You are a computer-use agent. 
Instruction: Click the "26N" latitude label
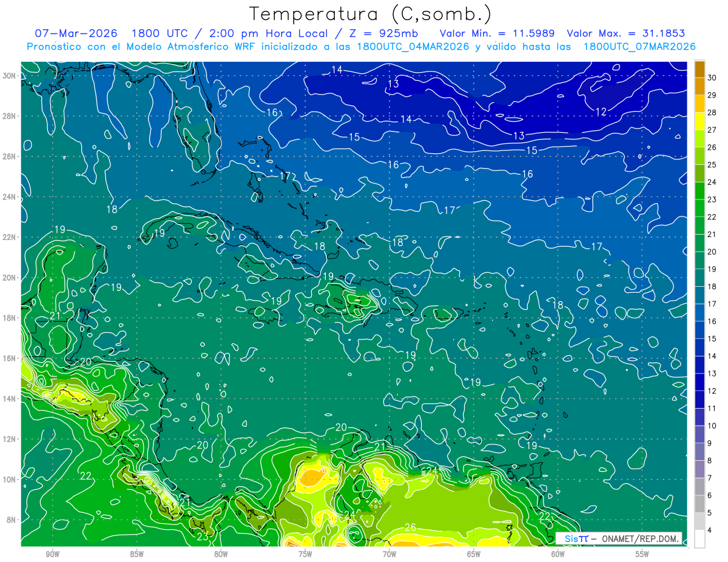[x=9, y=156]
